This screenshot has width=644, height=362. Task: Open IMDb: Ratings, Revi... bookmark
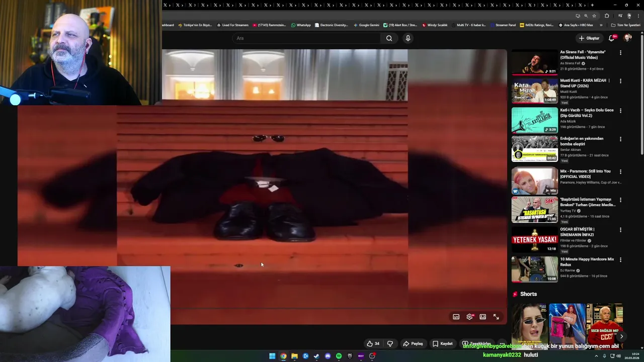[536, 25]
